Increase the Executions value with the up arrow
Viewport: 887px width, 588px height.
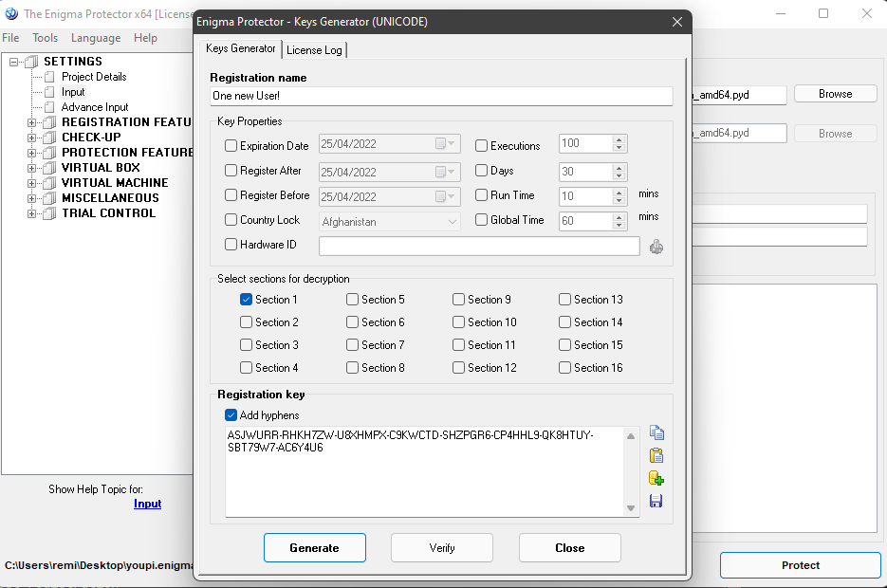coord(619,141)
